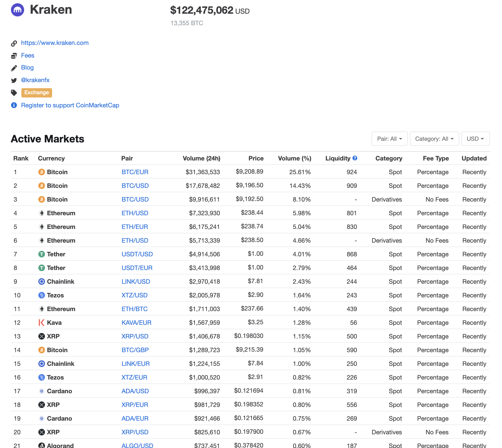502x448 pixels.
Task: Open the Pair: All dropdown
Action: 389,139
